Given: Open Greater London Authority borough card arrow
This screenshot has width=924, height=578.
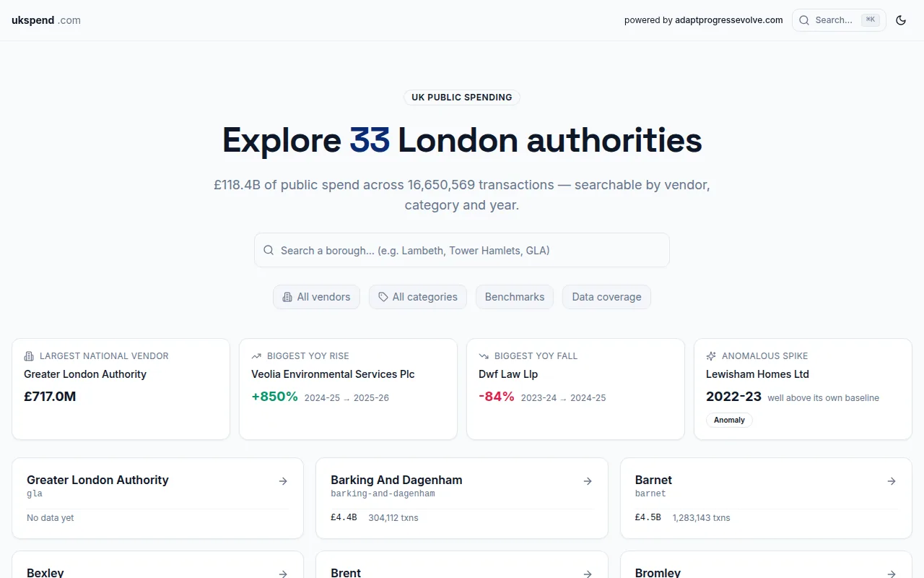Looking at the screenshot, I should pos(283,481).
